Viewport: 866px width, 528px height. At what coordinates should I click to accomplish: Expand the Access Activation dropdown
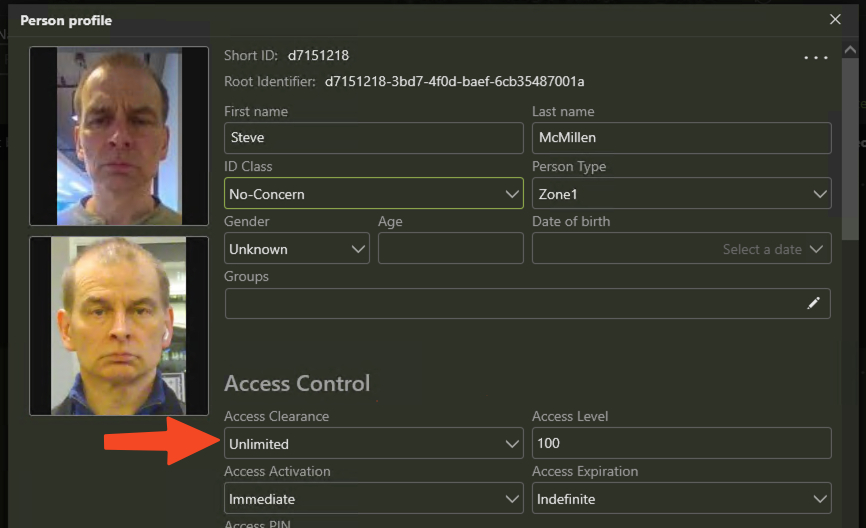[x=373, y=498]
